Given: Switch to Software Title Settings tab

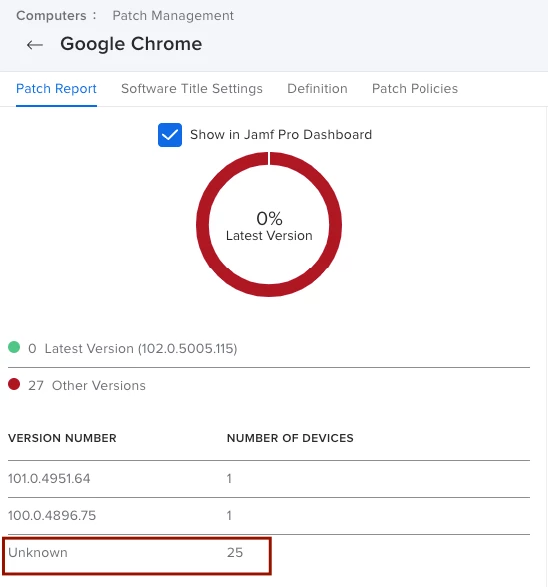Looking at the screenshot, I should coord(192,89).
